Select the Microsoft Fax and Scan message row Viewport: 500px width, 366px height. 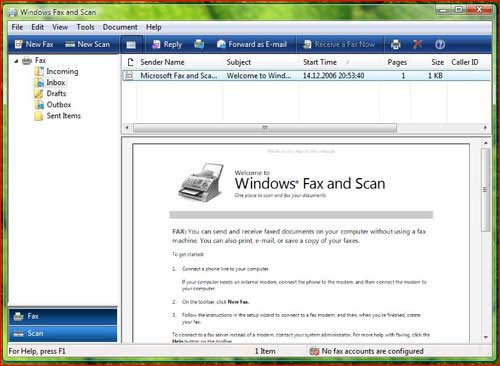306,76
